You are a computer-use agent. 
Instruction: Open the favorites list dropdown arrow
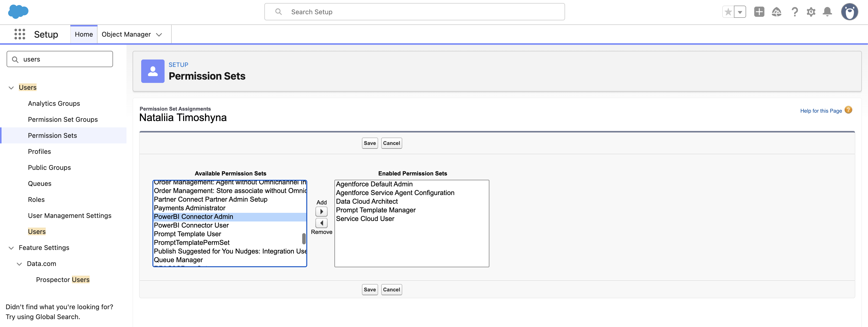[x=740, y=12]
